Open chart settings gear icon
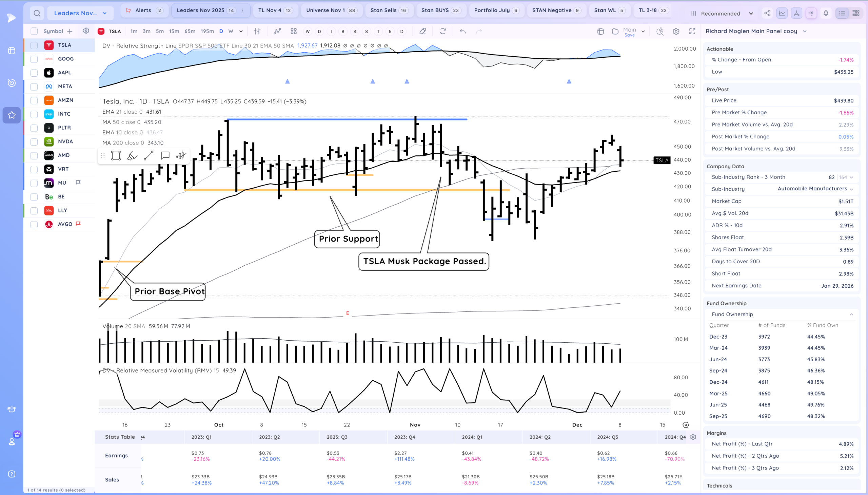Screen dimensions: 868x495 [676, 31]
